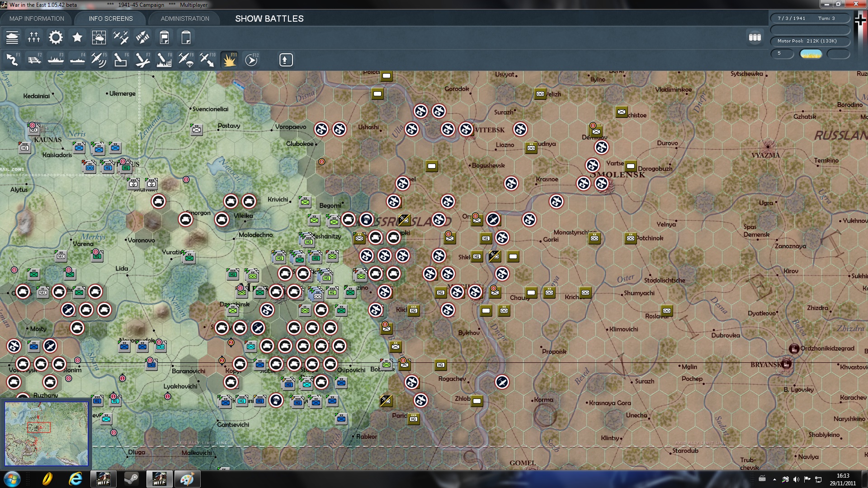Select the F8 bomb city mode
Viewport: 868px width, 488px height.
(164, 60)
